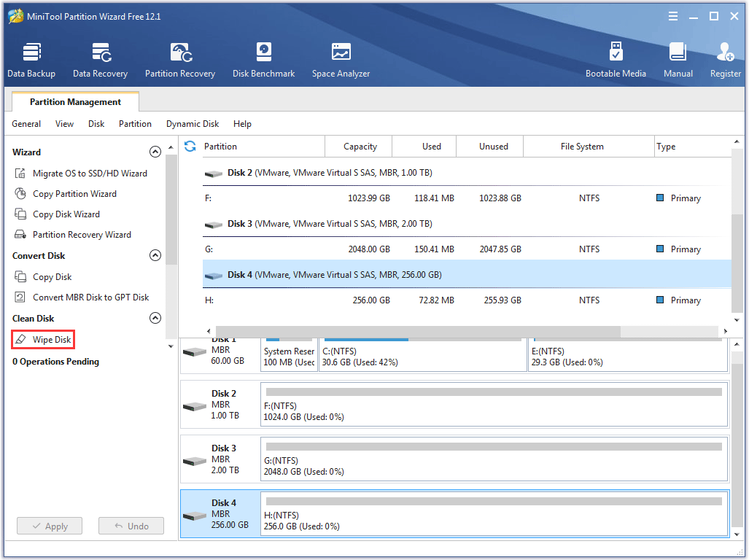The height and width of the screenshot is (560, 749).
Task: Click down arrow of disk map scrollbar
Action: click(x=737, y=534)
